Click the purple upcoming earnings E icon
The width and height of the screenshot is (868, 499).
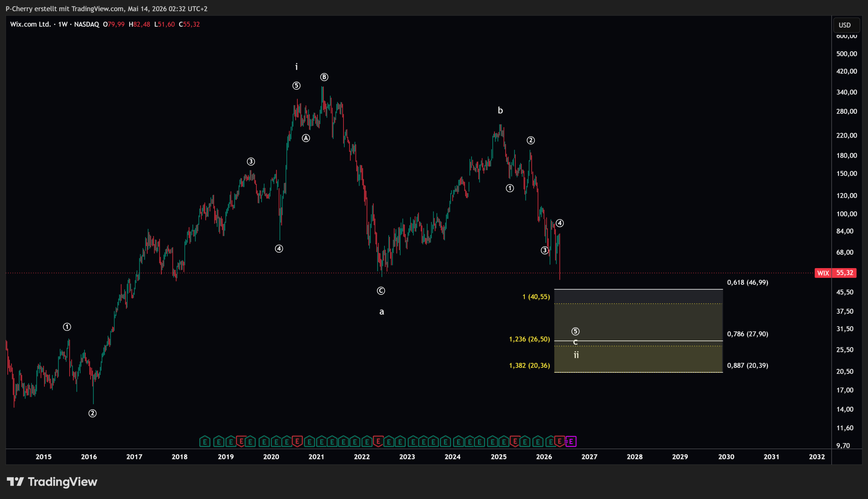coord(571,442)
